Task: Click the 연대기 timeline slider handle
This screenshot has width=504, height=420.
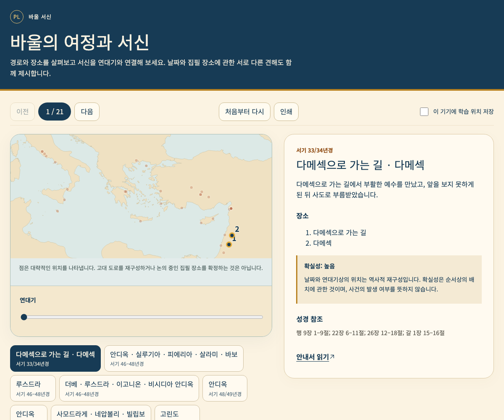Action: (24, 317)
